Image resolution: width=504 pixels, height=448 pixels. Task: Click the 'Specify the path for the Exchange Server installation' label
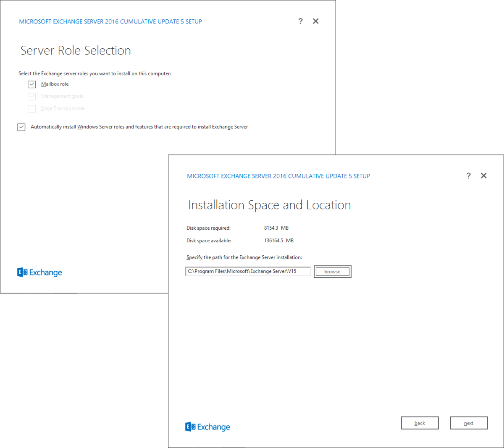coord(244,257)
